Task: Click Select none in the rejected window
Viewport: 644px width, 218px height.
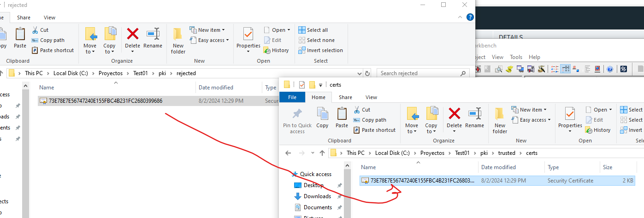Action: [x=316, y=40]
